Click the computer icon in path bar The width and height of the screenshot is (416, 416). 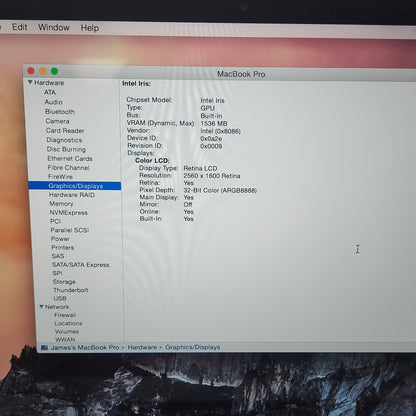tap(44, 347)
